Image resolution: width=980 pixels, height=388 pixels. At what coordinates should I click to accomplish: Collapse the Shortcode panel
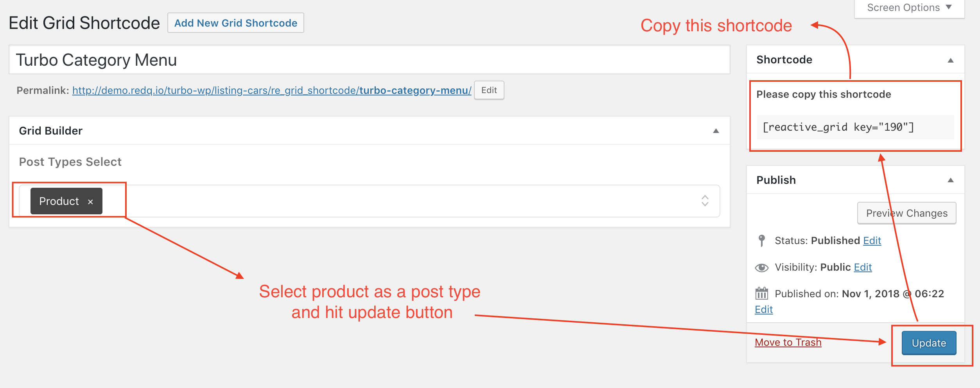(x=951, y=60)
